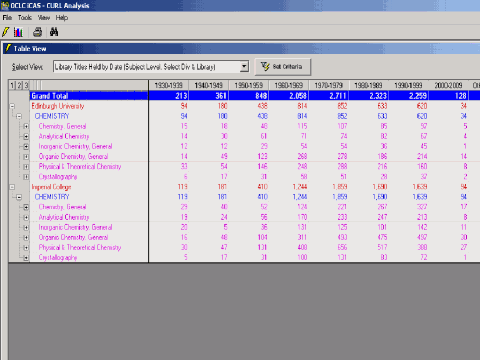Open the View menu
The width and height of the screenshot is (480, 360).
click(x=44, y=18)
